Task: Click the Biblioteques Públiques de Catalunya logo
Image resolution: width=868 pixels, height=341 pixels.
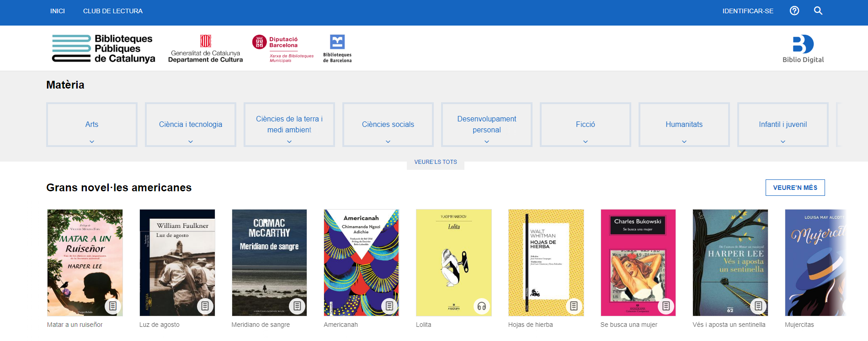Action: tap(103, 48)
